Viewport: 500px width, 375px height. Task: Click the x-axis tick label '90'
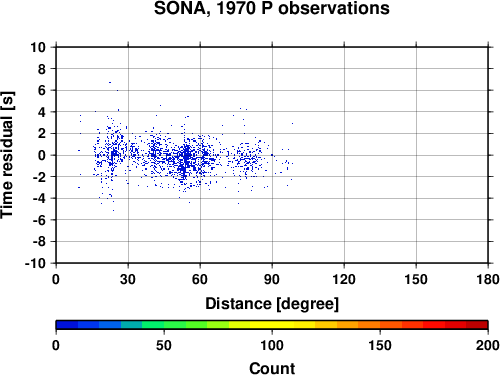(x=272, y=279)
